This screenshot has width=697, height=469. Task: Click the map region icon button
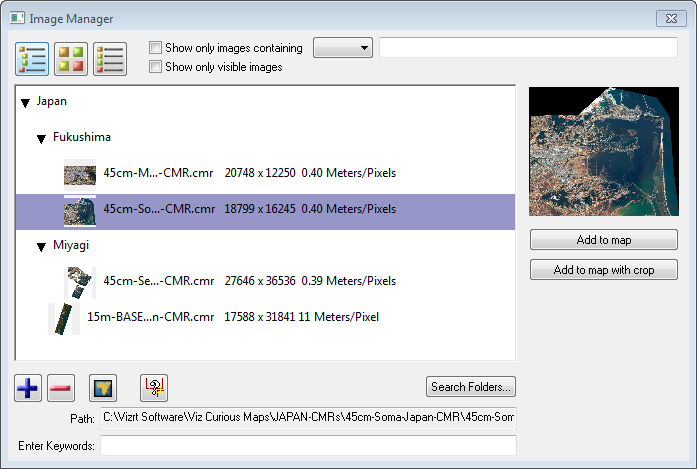[104, 387]
